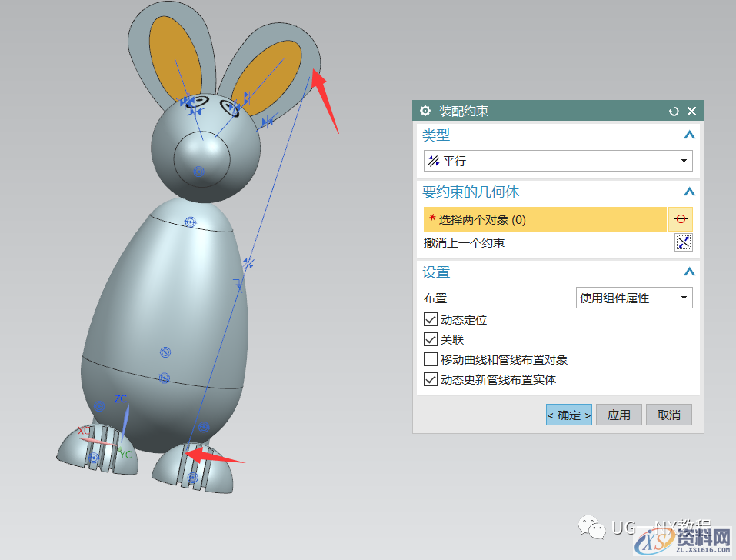This screenshot has height=560, width=736.
Task: Click the 确定 button
Action: click(x=568, y=415)
